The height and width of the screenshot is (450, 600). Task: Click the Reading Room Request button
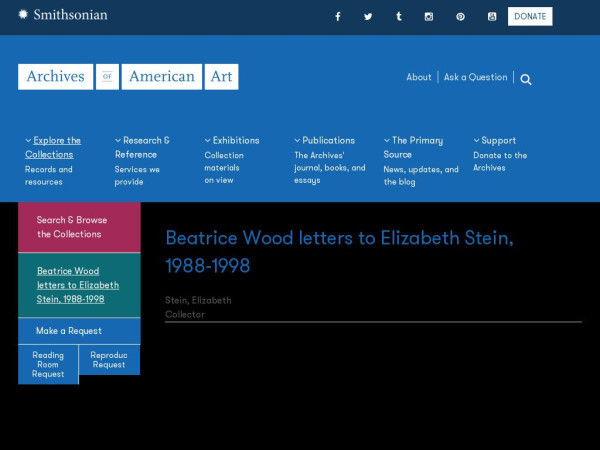click(48, 364)
